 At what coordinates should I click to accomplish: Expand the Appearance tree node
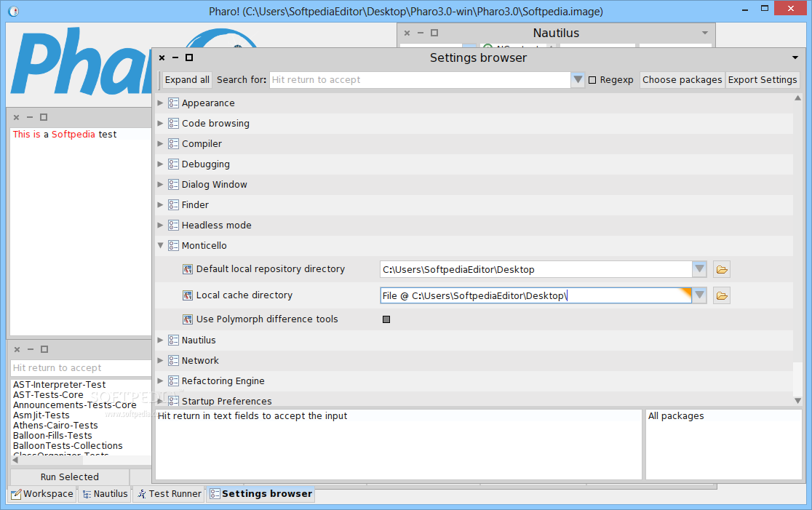click(x=160, y=103)
